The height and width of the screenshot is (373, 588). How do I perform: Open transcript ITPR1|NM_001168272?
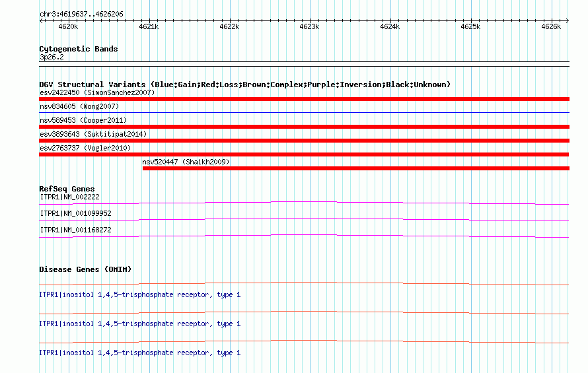click(x=76, y=230)
